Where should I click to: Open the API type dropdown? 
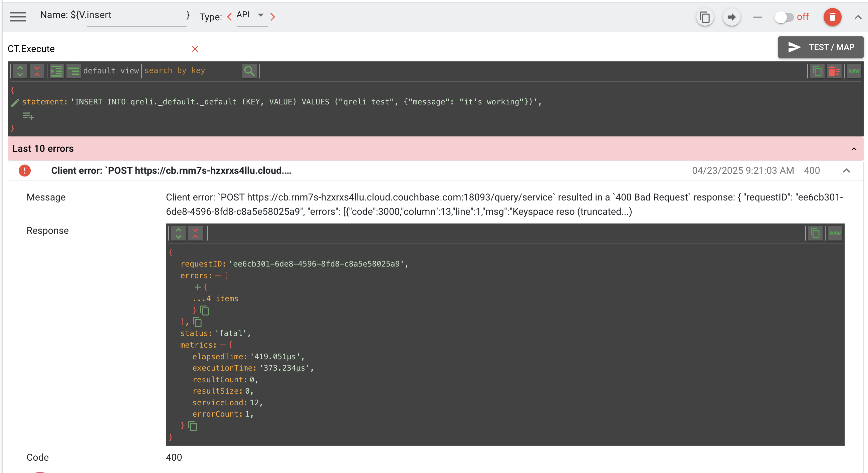[x=260, y=15]
